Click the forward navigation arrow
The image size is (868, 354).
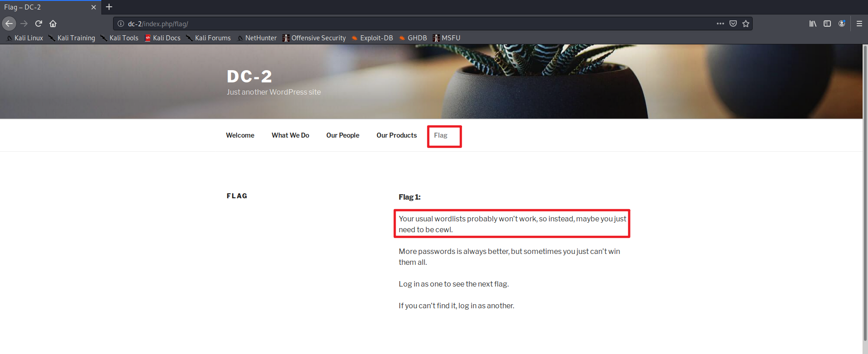24,24
